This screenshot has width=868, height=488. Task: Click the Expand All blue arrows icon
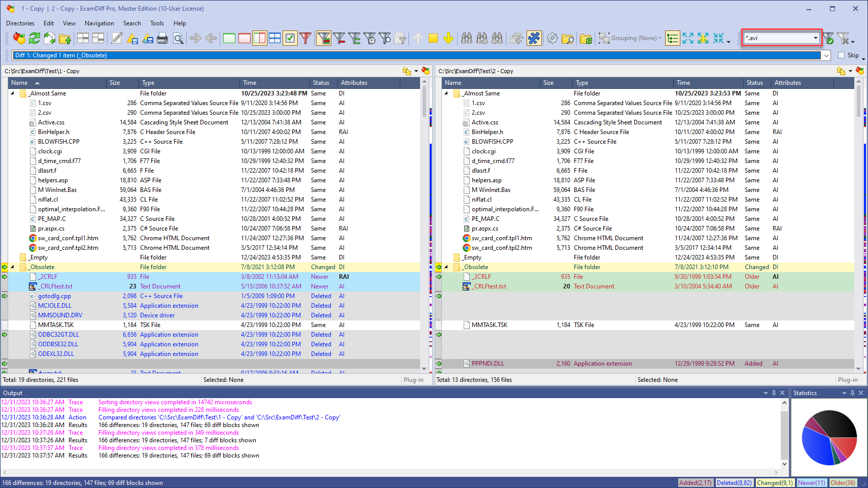(x=688, y=38)
